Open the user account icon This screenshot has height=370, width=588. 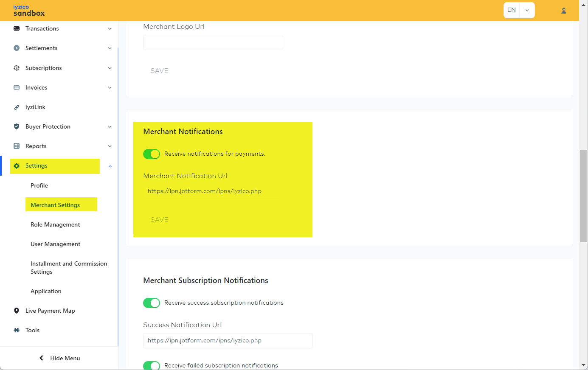tap(564, 11)
